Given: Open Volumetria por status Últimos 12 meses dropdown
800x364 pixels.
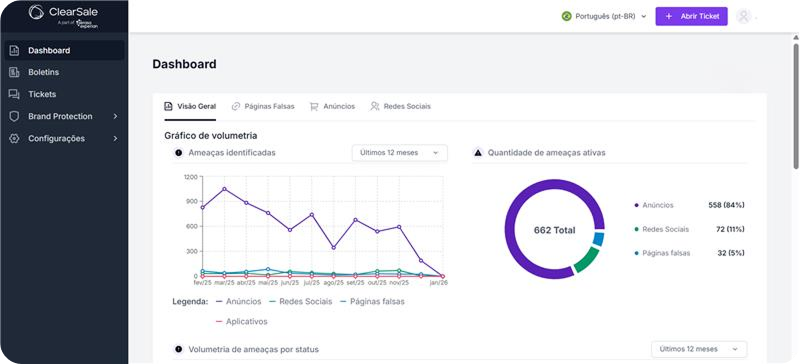Looking at the screenshot, I should coord(699,349).
